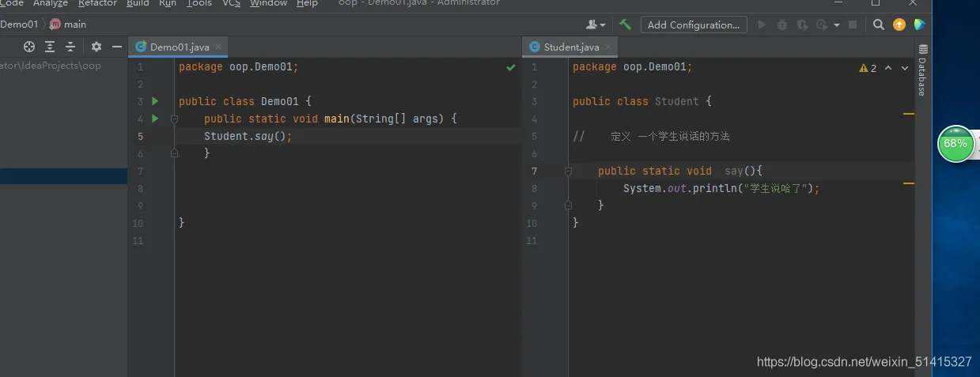The height and width of the screenshot is (377, 980).
Task: Click the Profiler run icon
Action: (x=822, y=25)
